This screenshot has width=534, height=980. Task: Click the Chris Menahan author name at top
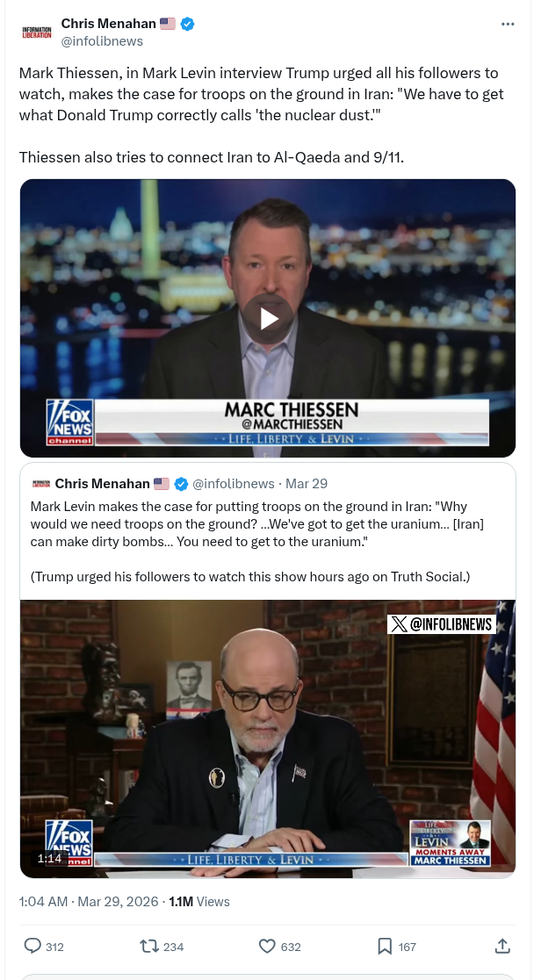108,24
